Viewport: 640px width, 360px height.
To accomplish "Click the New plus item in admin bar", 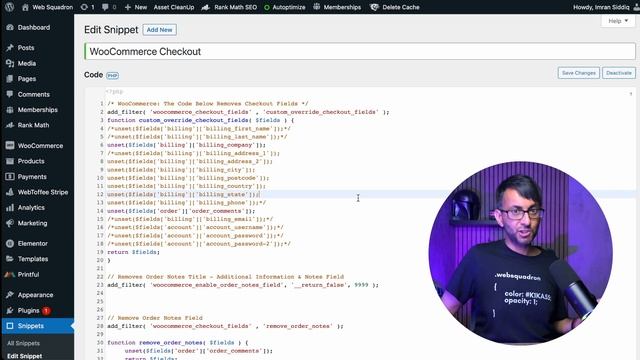I will pyautogui.click(x=136, y=7).
